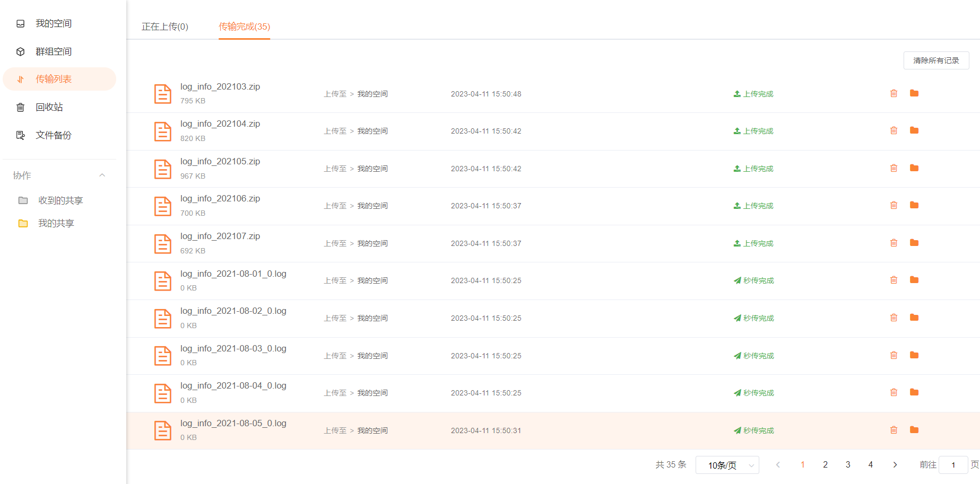The image size is (980, 484).
Task: Delete the log_info_202103.zip transfer record
Action: point(894,93)
